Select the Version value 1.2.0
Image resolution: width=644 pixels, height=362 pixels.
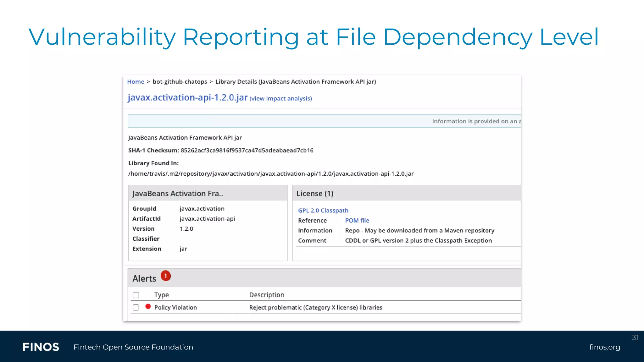pos(186,229)
